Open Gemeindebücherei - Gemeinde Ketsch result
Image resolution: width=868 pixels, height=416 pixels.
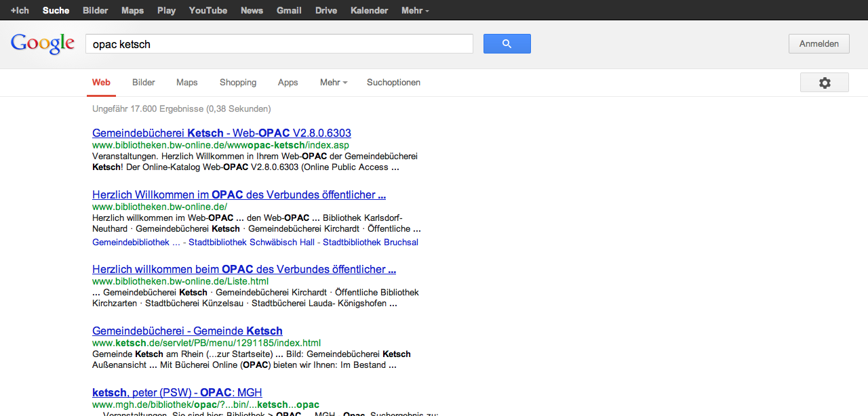coord(187,331)
